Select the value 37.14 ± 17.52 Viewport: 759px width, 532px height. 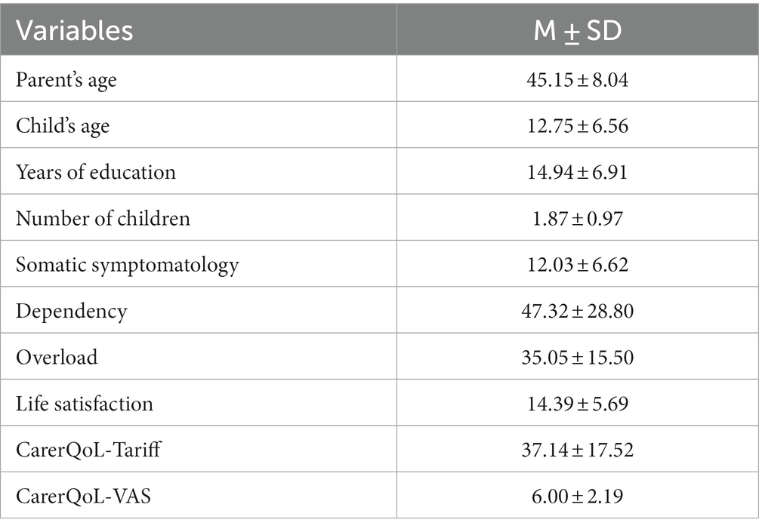578,450
